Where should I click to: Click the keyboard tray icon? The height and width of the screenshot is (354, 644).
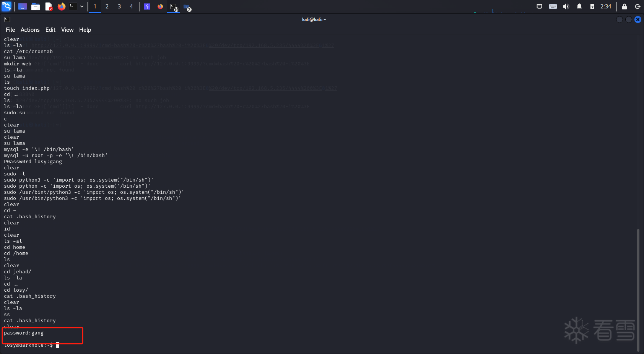pos(553,6)
